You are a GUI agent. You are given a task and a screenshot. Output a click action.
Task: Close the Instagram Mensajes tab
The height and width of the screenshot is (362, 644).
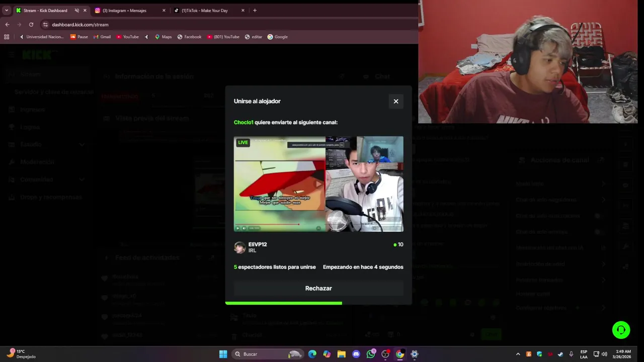point(164,10)
